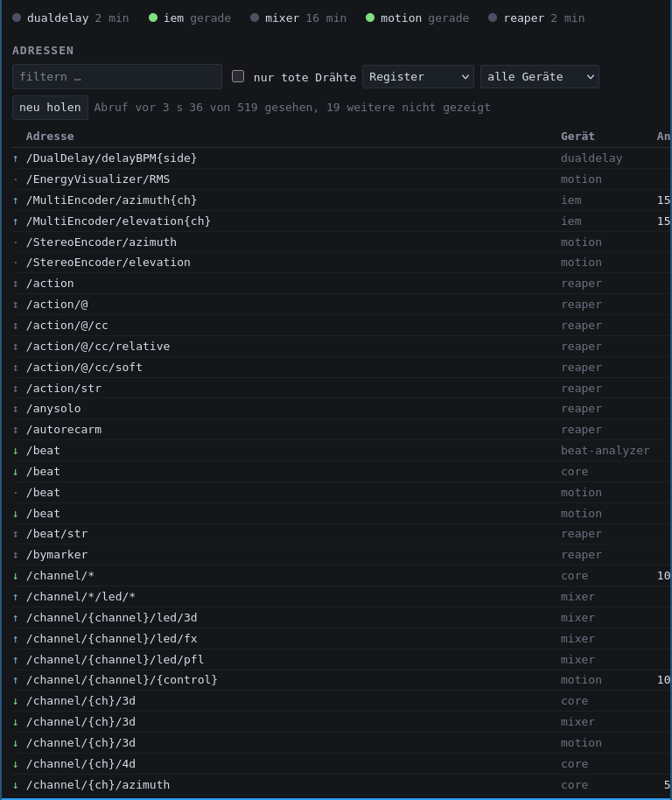Click the bidirectional arrow of /autorecarm

click(15, 430)
